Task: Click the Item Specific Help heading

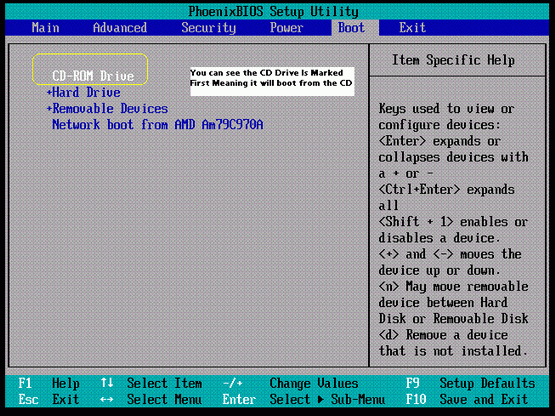Action: (x=453, y=60)
